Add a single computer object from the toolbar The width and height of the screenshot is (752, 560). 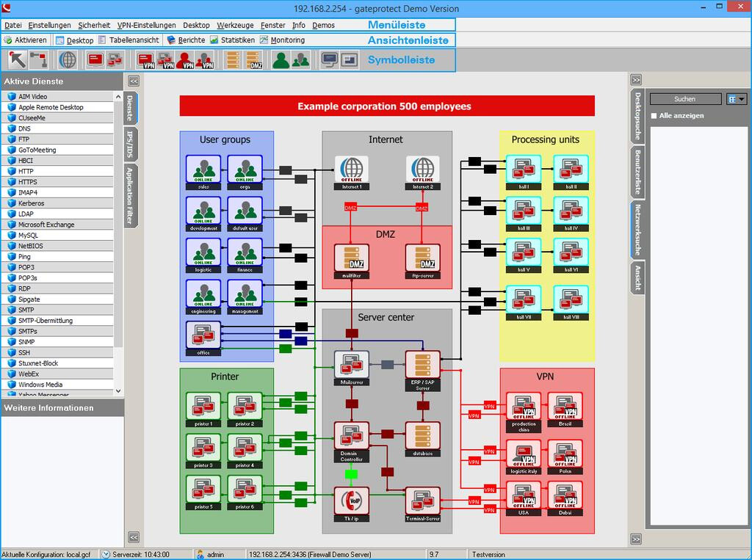95,60
